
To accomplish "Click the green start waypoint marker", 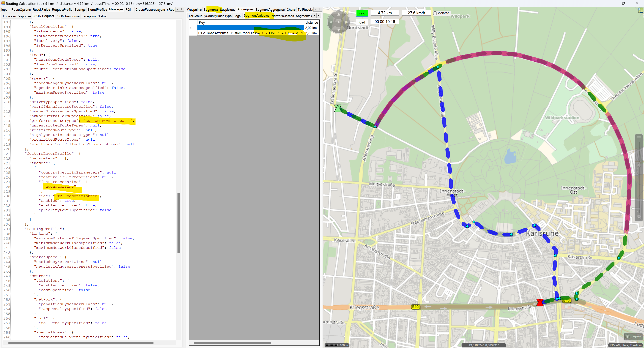I will [338, 108].
